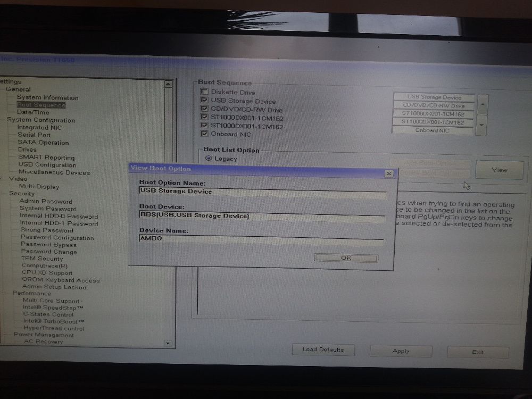The height and width of the screenshot is (399, 532).
Task: Select the Legacy boot list option
Action: pos(209,159)
